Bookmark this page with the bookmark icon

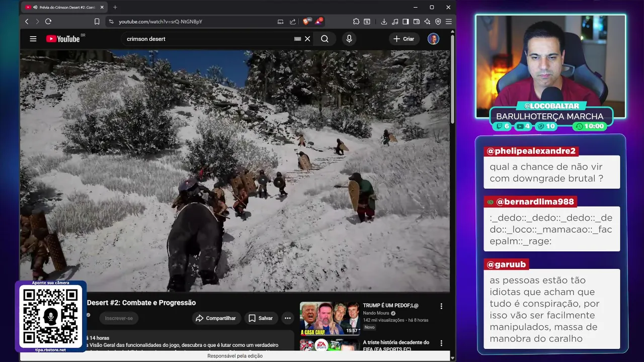tap(97, 22)
